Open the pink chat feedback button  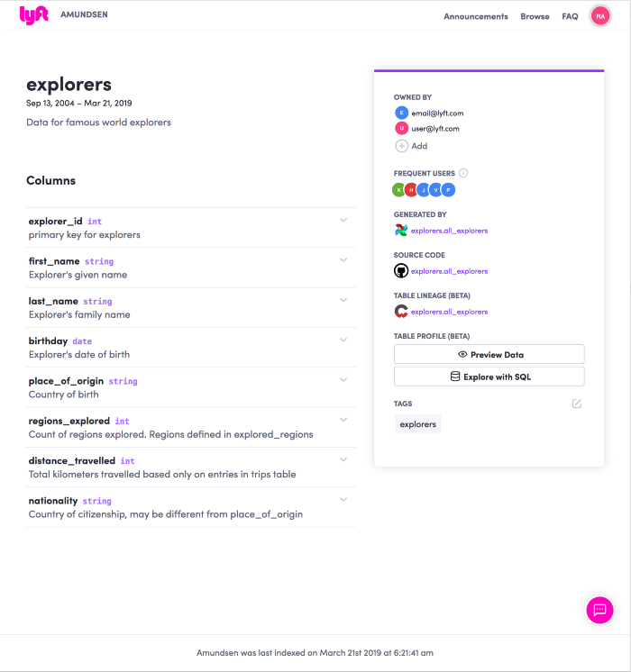coord(599,610)
